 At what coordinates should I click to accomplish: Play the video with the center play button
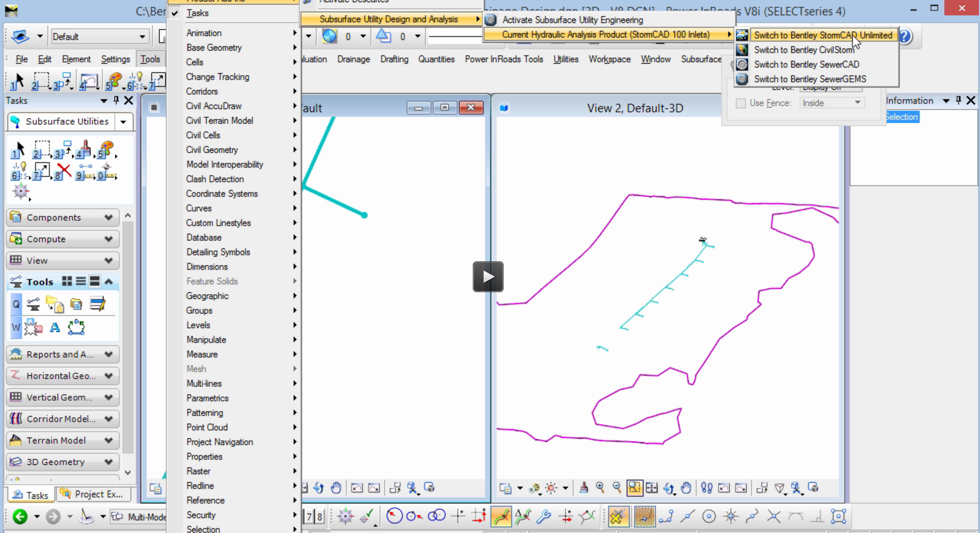[488, 277]
